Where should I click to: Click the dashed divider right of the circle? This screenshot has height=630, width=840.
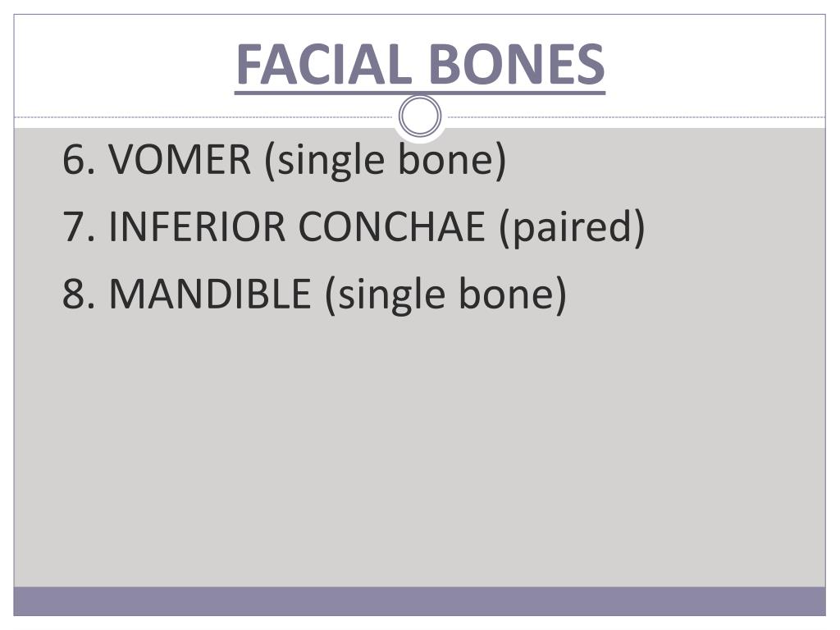(634, 116)
